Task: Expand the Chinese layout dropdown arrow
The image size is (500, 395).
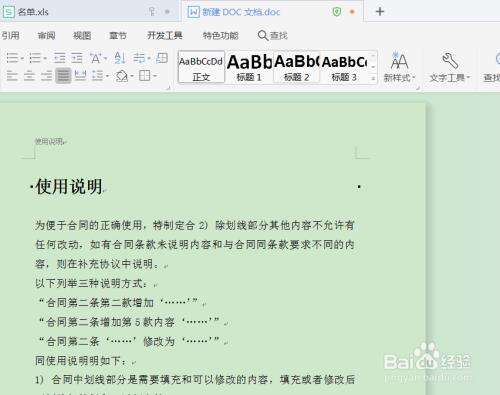Action: coord(105,59)
